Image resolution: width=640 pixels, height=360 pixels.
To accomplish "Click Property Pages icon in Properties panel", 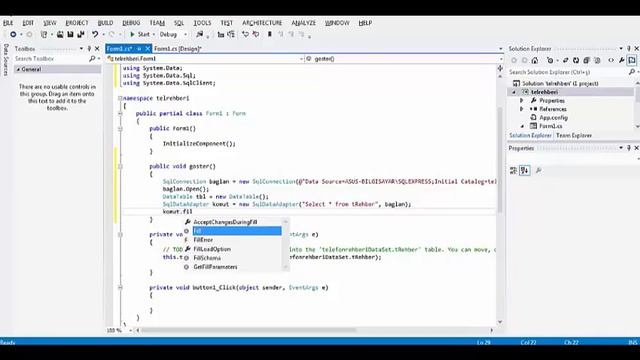I will coord(538,170).
